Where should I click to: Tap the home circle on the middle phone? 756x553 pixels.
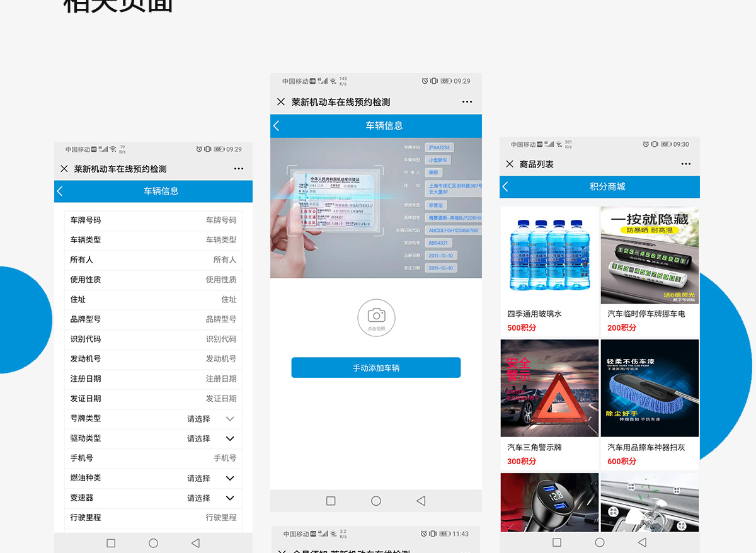(376, 501)
